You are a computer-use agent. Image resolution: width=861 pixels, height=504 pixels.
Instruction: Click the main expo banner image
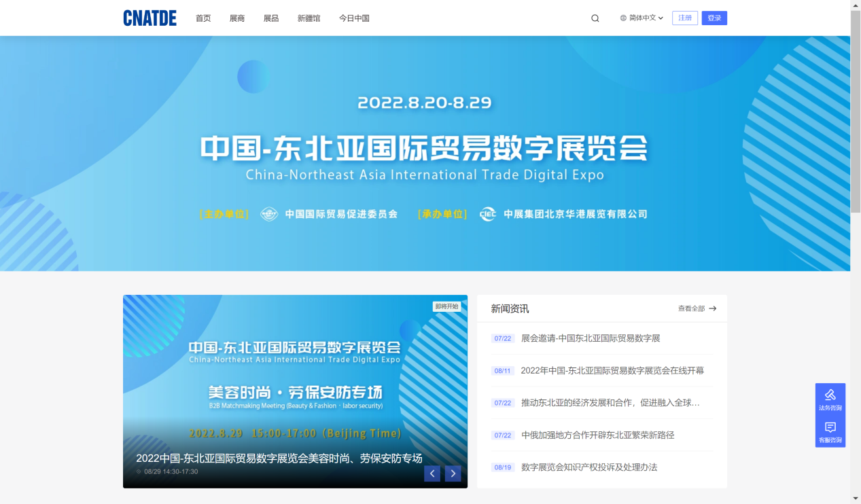(x=425, y=154)
